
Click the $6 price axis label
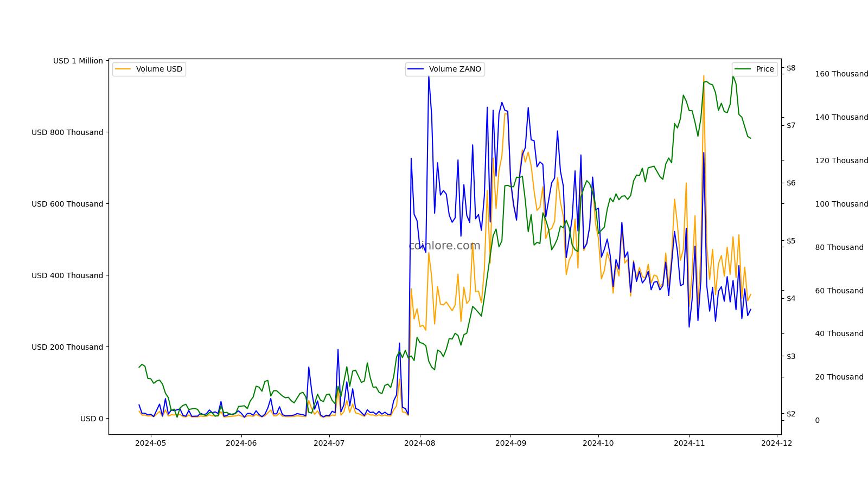pyautogui.click(x=791, y=183)
